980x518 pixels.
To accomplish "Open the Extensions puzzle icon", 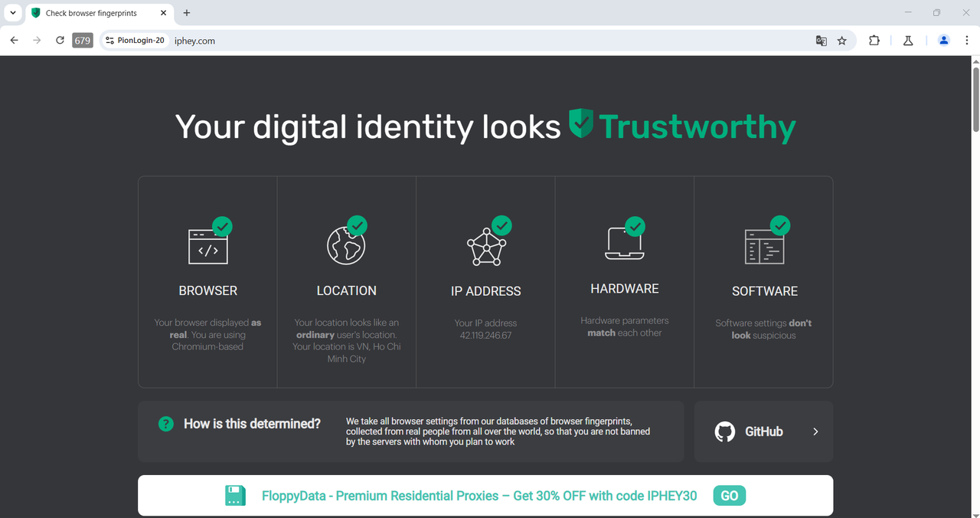I will coord(874,41).
